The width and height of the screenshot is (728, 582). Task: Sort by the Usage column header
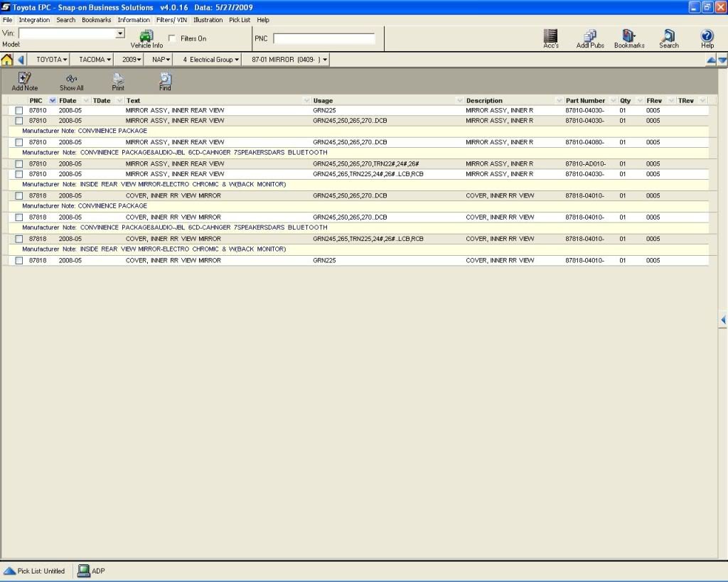323,101
